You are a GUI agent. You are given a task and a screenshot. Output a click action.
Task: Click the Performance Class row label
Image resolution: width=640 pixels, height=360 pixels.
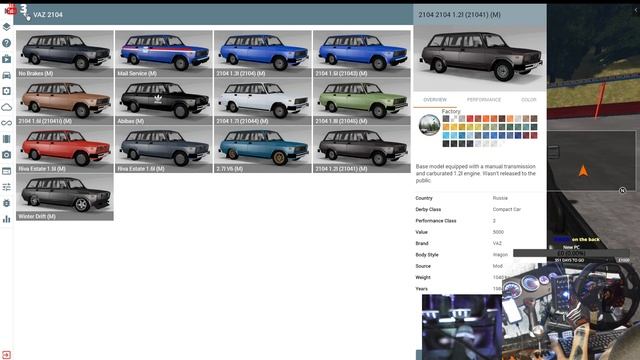coord(436,221)
